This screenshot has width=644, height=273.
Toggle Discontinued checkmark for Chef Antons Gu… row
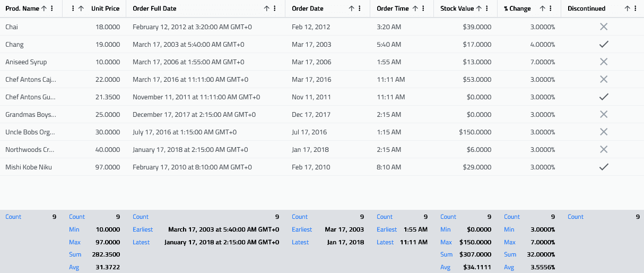603,97
